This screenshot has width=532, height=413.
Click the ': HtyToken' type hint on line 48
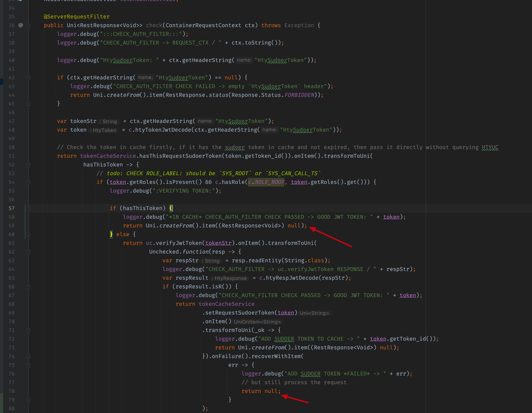coord(103,130)
